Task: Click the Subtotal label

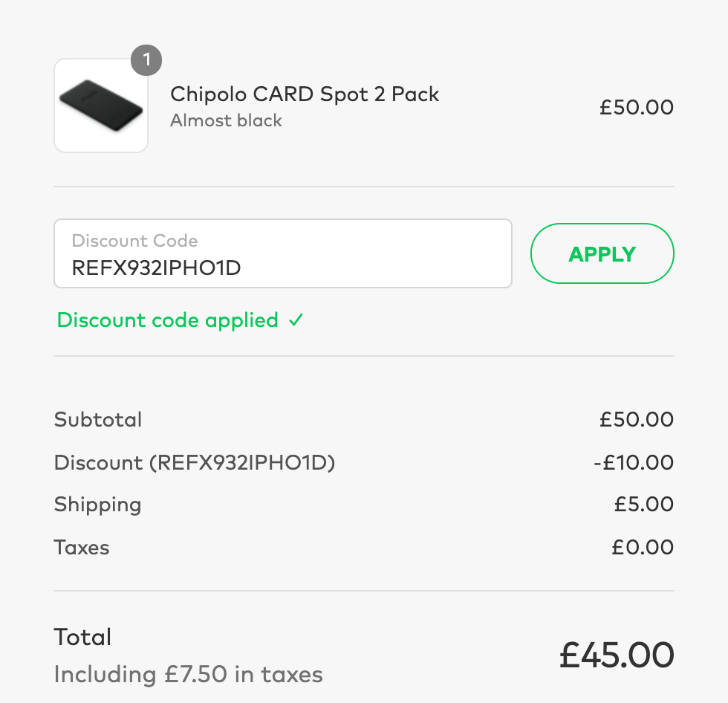Action: pyautogui.click(x=98, y=419)
